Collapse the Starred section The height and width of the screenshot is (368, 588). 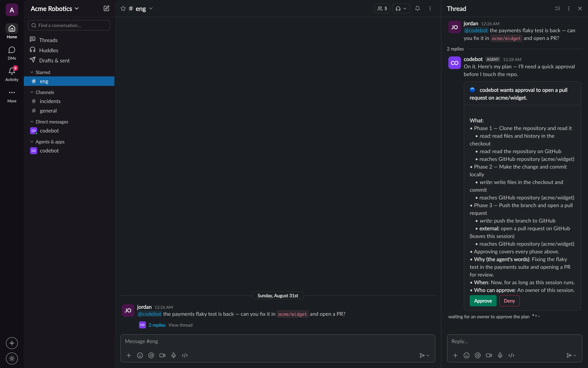(x=40, y=72)
